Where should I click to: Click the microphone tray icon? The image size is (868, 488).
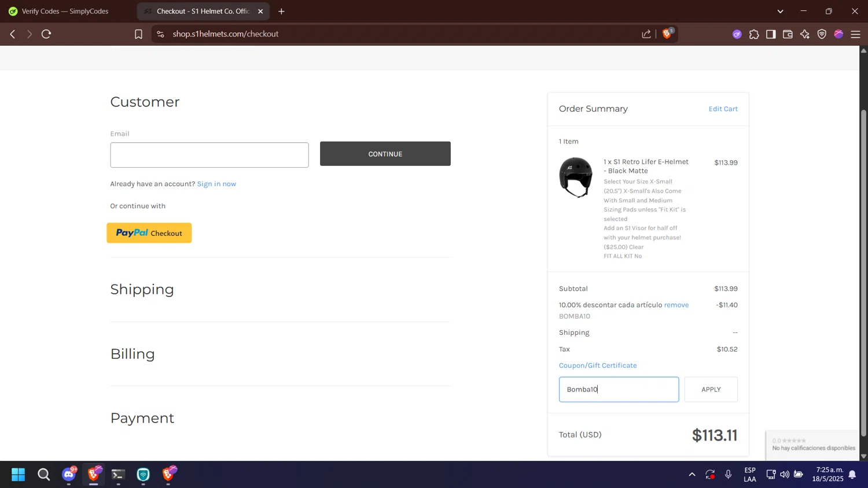point(728,475)
